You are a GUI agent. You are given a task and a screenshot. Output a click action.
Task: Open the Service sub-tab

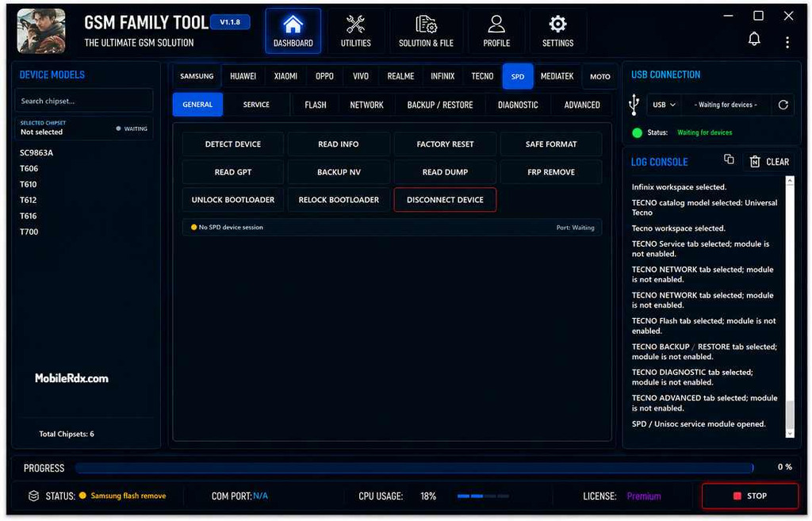coord(256,105)
